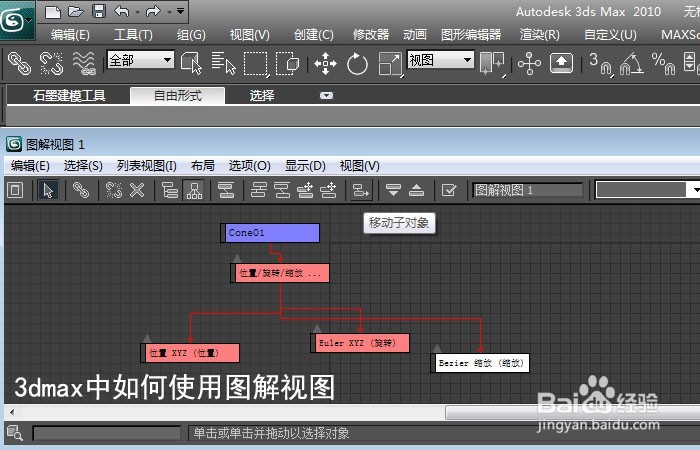Click schematic view Connect link tool
This screenshot has width=700, height=450.
tap(81, 191)
